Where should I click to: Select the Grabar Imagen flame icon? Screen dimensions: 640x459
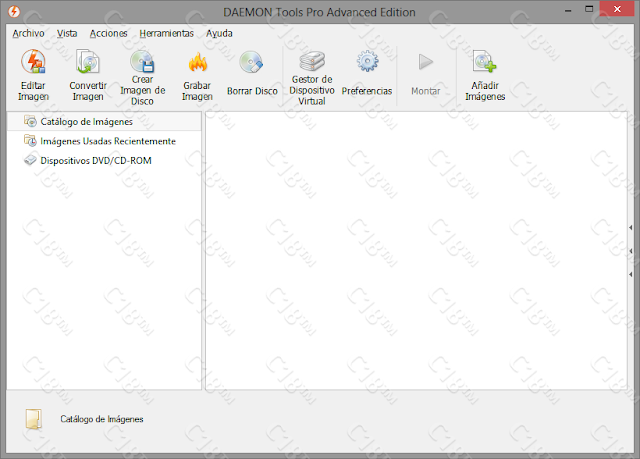tap(198, 64)
